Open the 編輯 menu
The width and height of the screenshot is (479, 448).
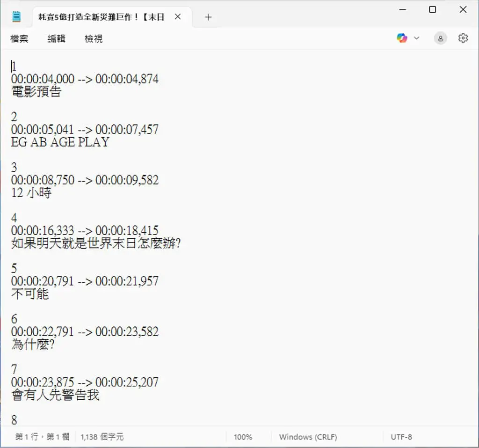click(x=56, y=38)
